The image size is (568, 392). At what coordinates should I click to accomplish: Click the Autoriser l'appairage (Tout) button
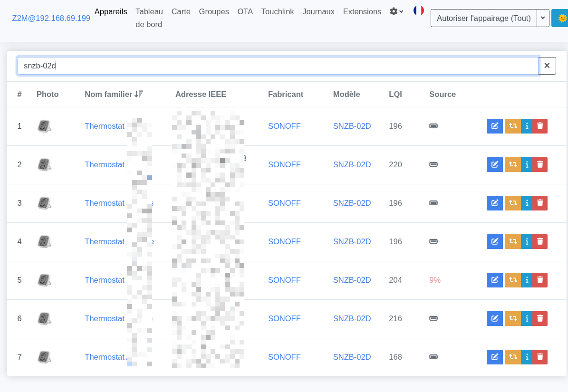coord(483,18)
